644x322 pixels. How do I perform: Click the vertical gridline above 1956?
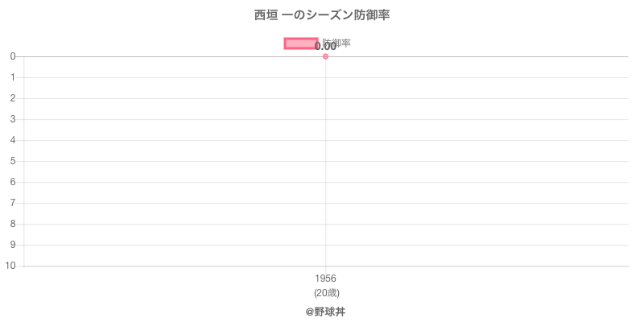[x=325, y=161]
